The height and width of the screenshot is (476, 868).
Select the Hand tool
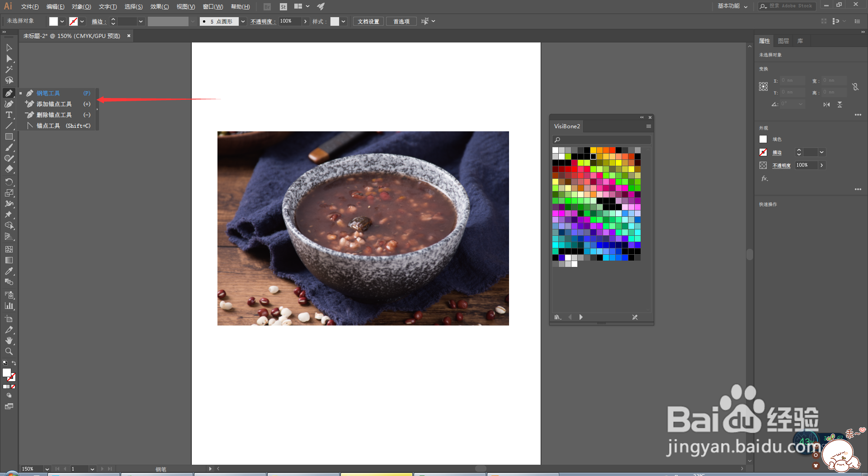9,341
